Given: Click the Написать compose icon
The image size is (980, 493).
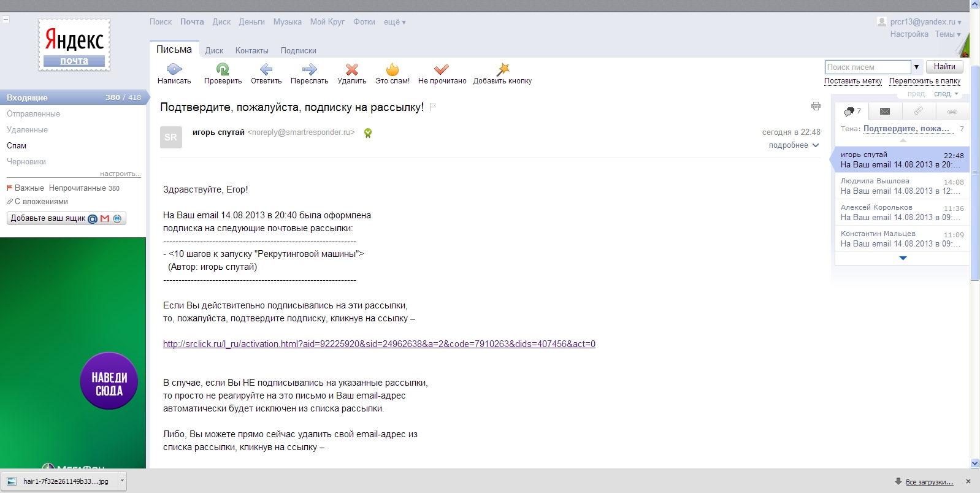Looking at the screenshot, I should click(174, 69).
